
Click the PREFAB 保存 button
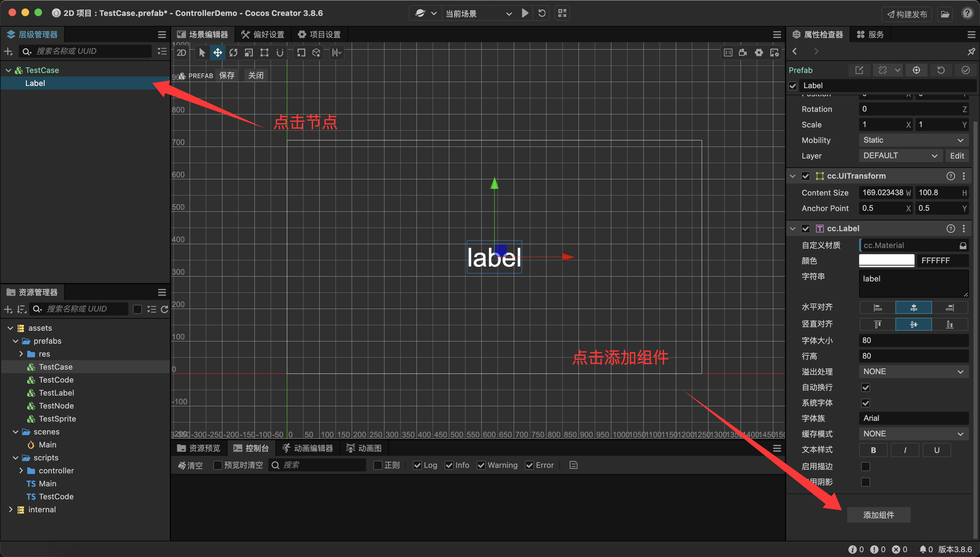[227, 75]
